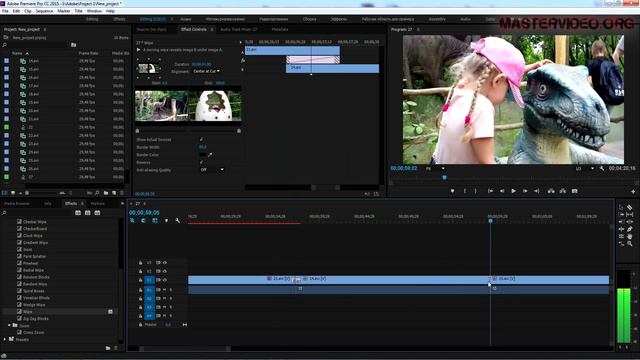This screenshot has height=360, width=640.
Task: Export frame with the camera icon
Action: [575, 191]
